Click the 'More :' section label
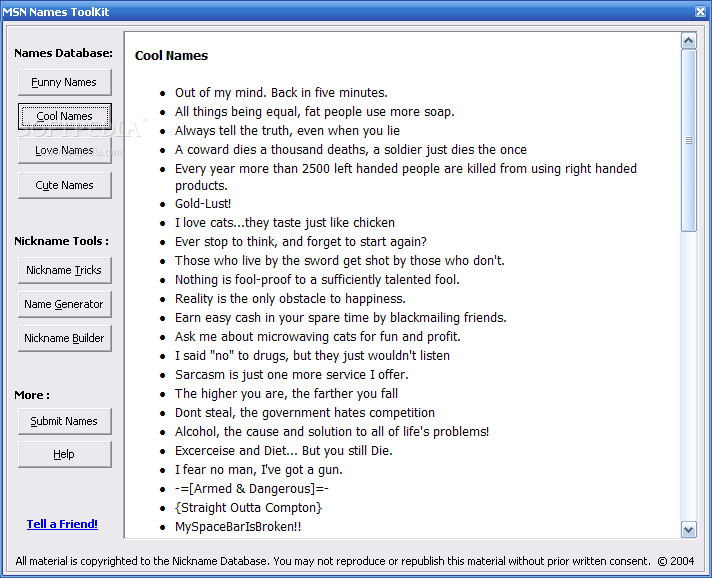Image resolution: width=712 pixels, height=578 pixels. pos(32,395)
